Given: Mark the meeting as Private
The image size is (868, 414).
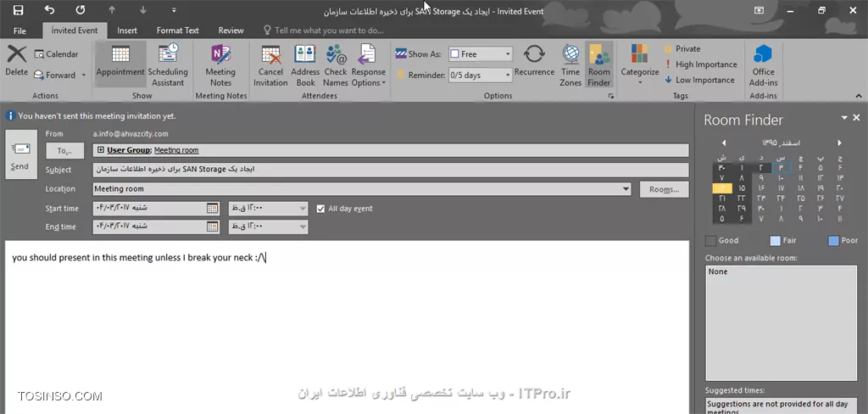Looking at the screenshot, I should pos(682,48).
